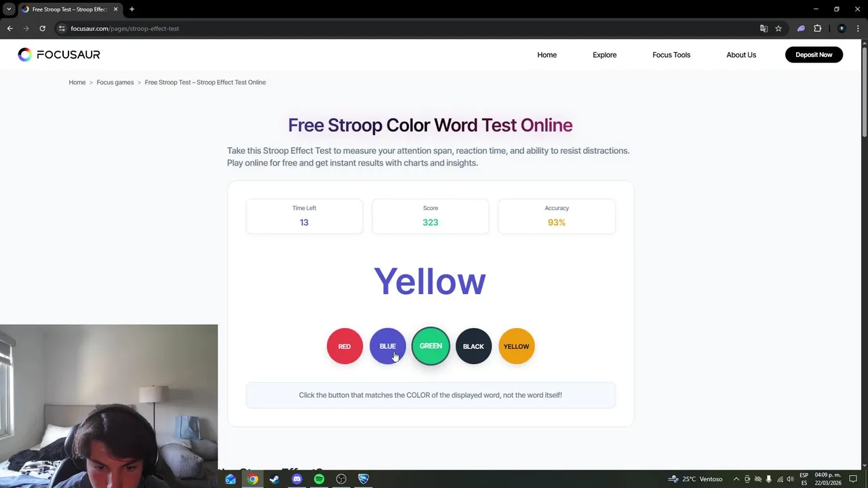Open Discord from the taskbar
This screenshot has height=488, width=868.
point(296,479)
